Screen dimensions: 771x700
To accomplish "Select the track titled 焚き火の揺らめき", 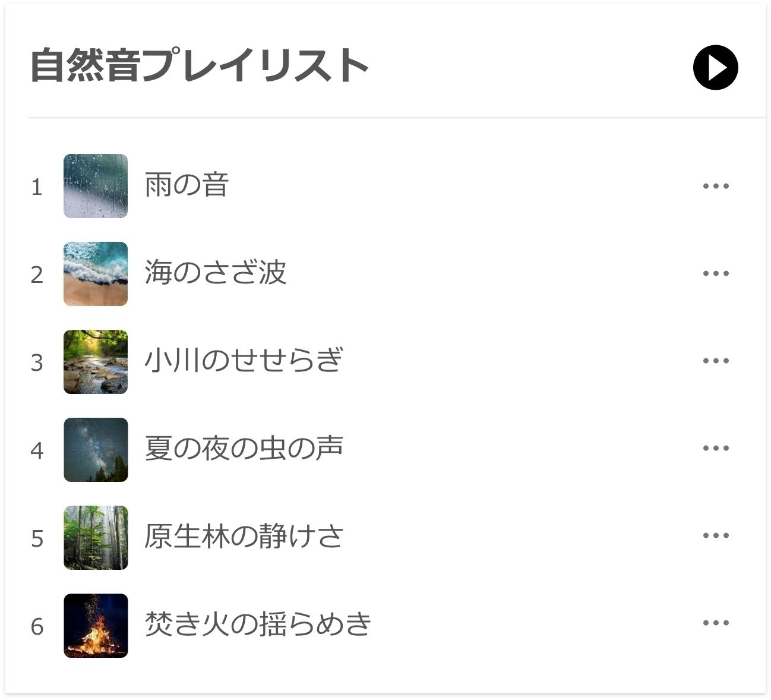I will pos(258,625).
